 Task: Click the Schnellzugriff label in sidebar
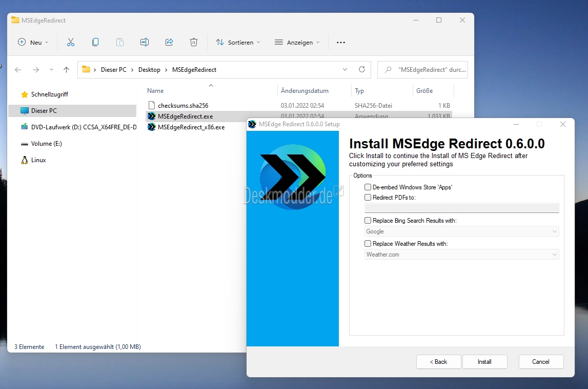tap(50, 94)
